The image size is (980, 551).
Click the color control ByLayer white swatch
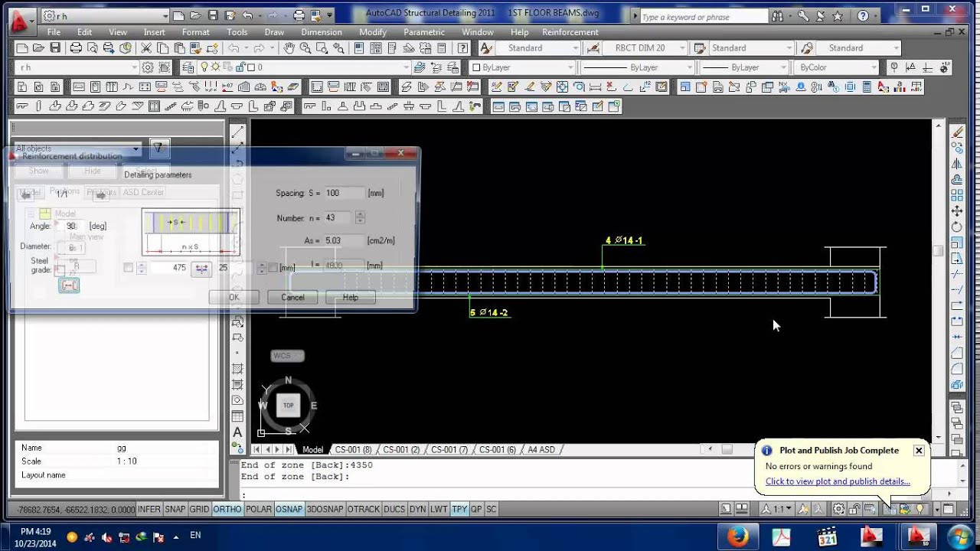[475, 67]
